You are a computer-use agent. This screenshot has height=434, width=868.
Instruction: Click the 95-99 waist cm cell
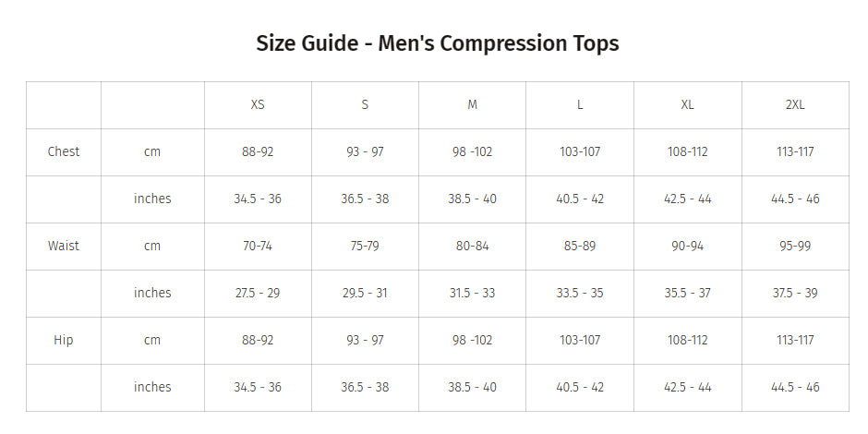(795, 246)
